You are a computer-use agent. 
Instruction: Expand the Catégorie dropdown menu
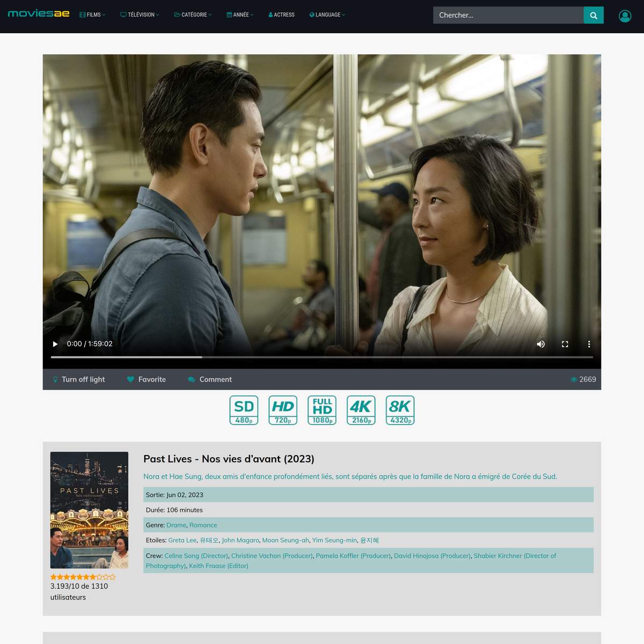click(193, 15)
